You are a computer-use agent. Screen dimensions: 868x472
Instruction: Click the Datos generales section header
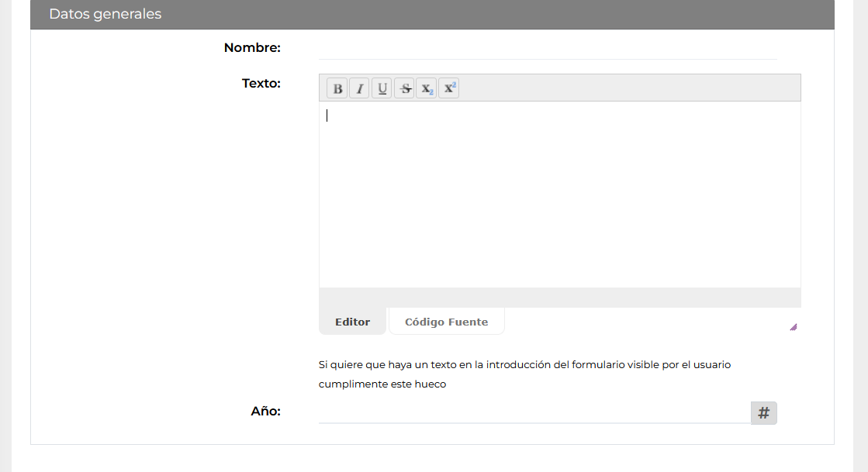[x=432, y=15]
